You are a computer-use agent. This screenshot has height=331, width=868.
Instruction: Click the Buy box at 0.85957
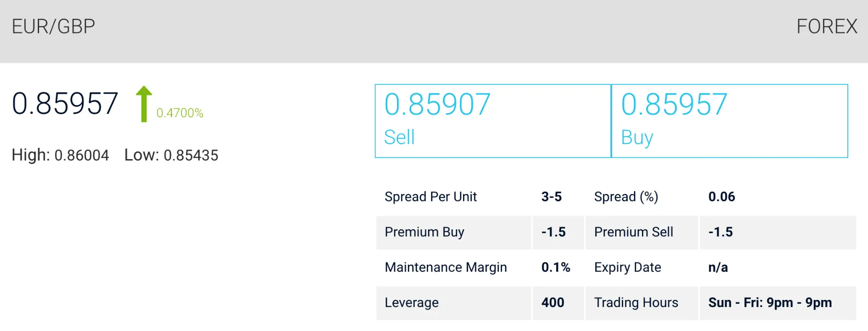(729, 121)
